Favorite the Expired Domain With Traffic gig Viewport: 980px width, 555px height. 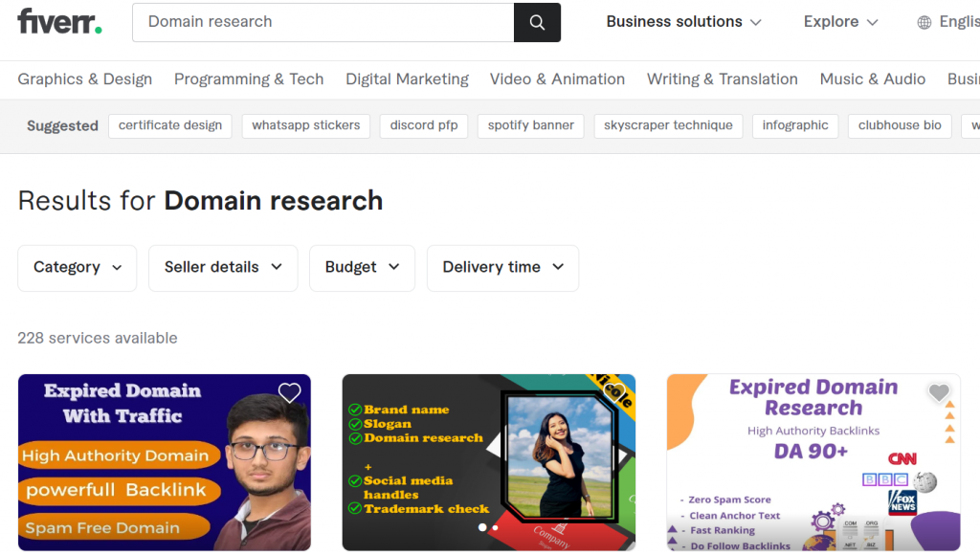(289, 392)
